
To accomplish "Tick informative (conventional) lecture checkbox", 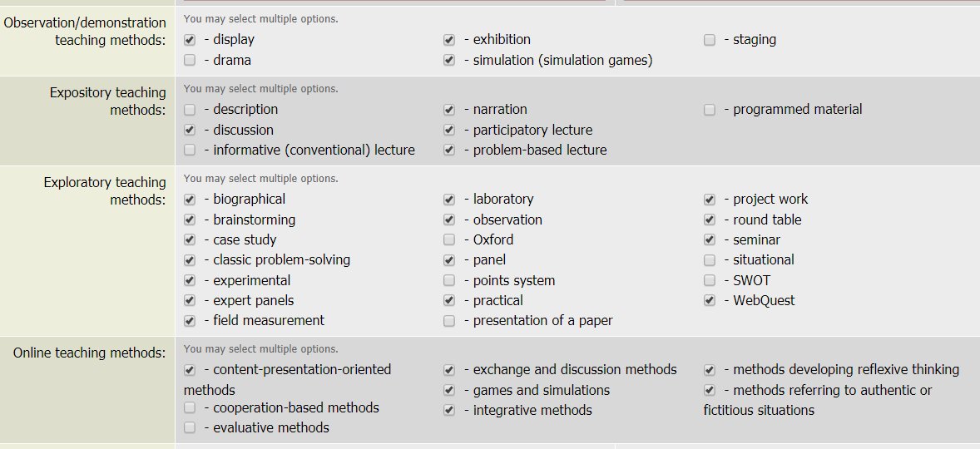I will [x=190, y=150].
